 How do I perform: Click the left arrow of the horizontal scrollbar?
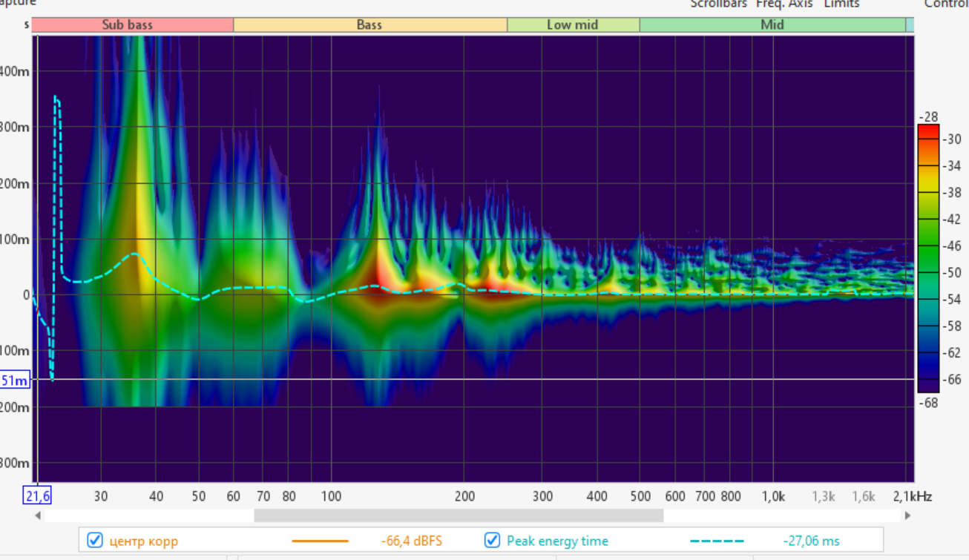37,515
